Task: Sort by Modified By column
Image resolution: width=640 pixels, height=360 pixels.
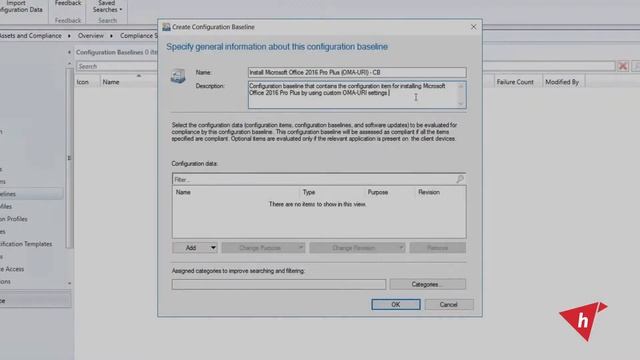Action: tap(562, 82)
